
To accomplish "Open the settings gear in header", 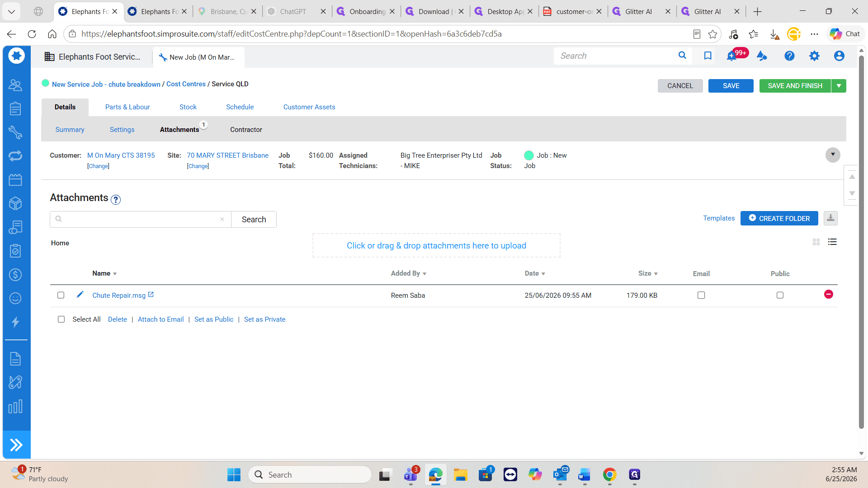I will pos(814,56).
